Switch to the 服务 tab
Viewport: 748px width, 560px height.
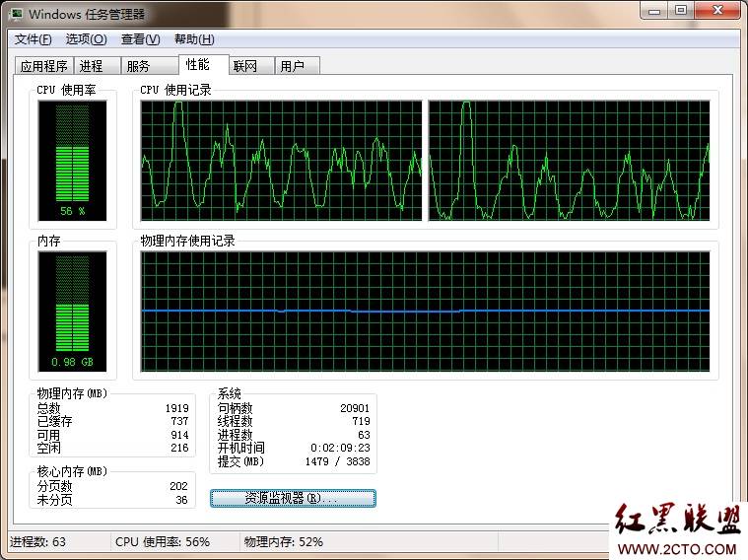click(150, 66)
